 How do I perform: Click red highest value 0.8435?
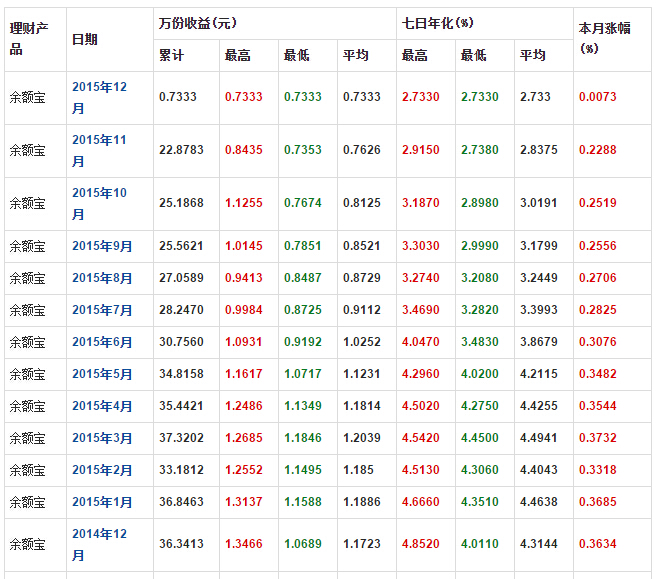pos(243,150)
